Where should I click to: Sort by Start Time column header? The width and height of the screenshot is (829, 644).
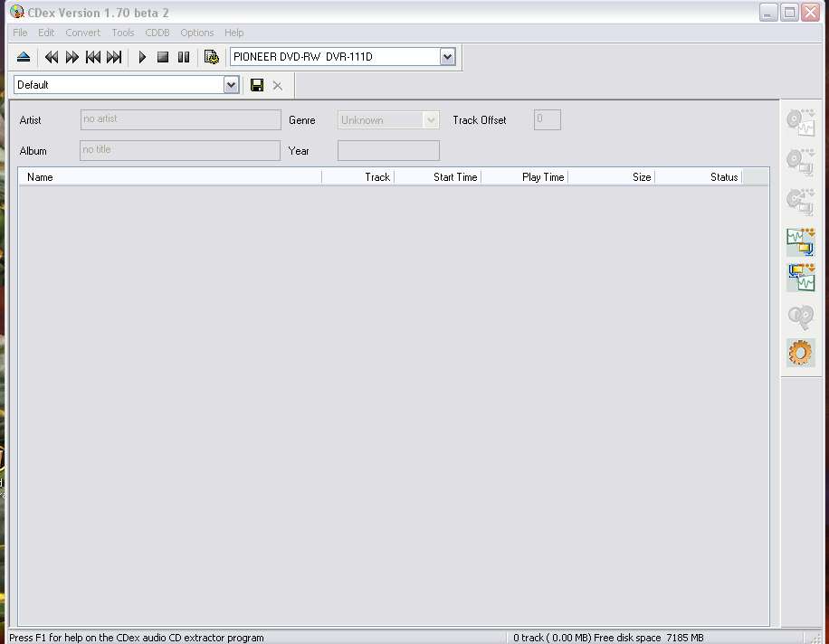click(438, 177)
